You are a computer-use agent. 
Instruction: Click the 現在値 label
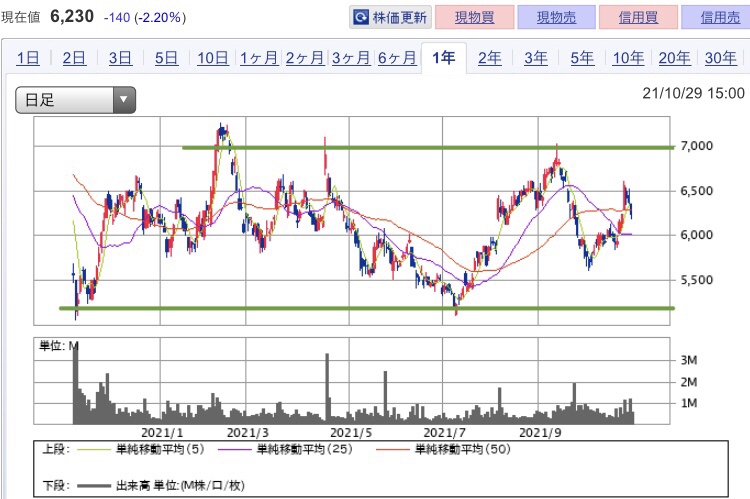point(21,18)
